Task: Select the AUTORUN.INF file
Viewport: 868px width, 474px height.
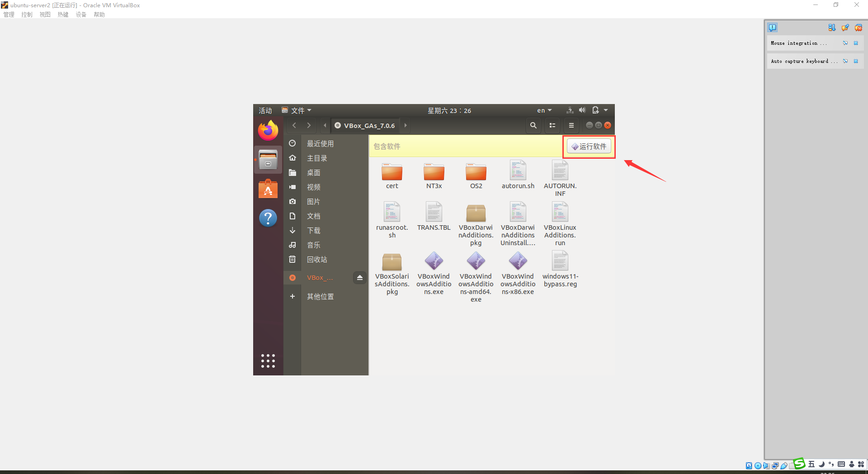Action: point(560,179)
